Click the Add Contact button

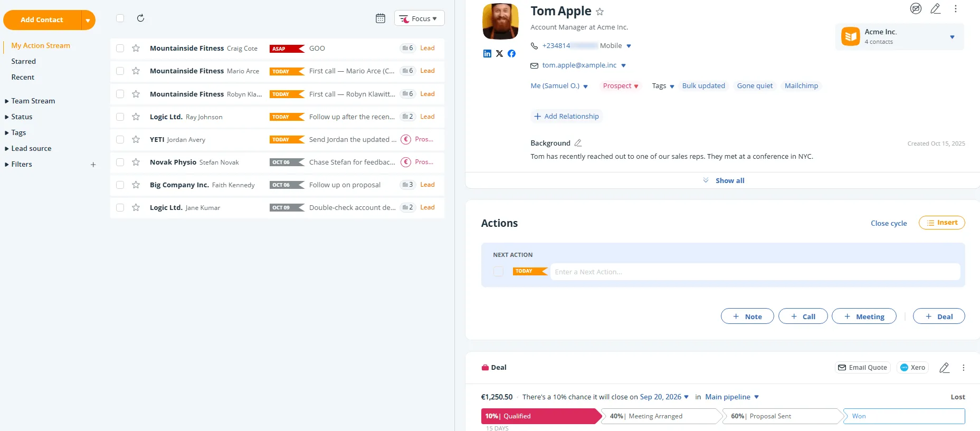42,20
